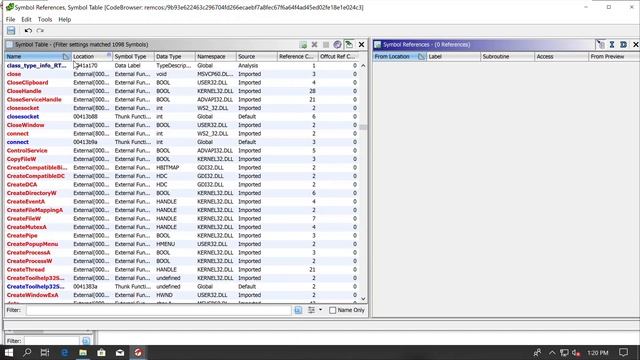
Task: Click the Reference Count column header
Action: tap(298, 56)
